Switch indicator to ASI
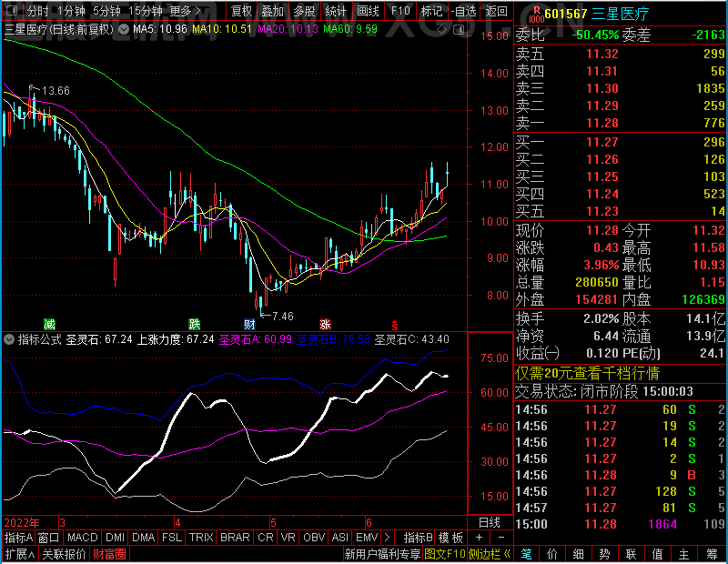Viewport: 728px width, 564px height. [339, 538]
